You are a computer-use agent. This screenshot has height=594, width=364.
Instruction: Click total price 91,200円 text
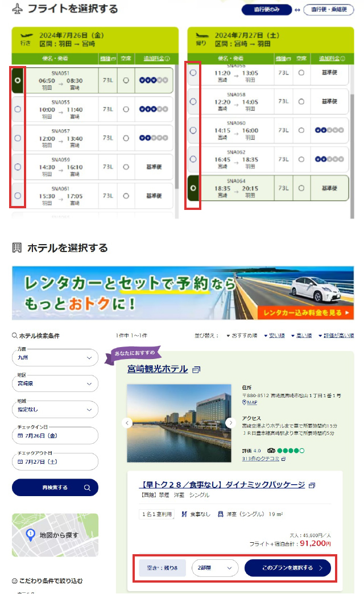[x=315, y=543]
